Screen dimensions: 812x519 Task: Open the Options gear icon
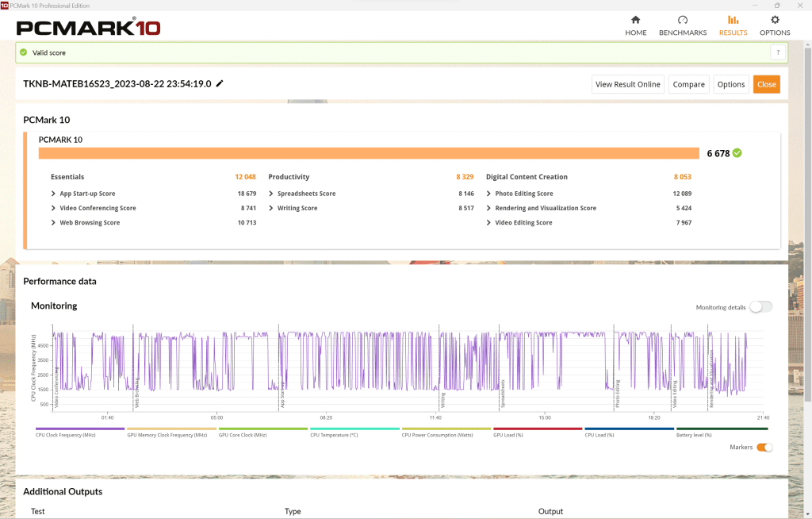point(775,20)
